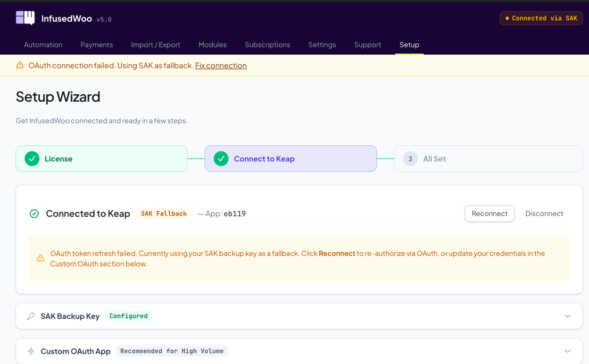This screenshot has height=364, width=589.
Task: Click the step 3 number circle
Action: click(410, 159)
